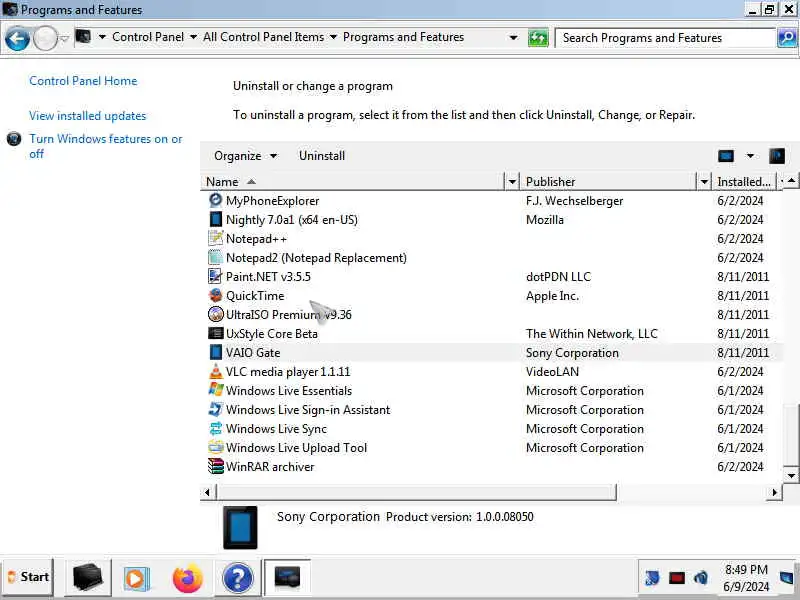Open the black folder taskbar icon
800x600 pixels.
tap(87, 578)
